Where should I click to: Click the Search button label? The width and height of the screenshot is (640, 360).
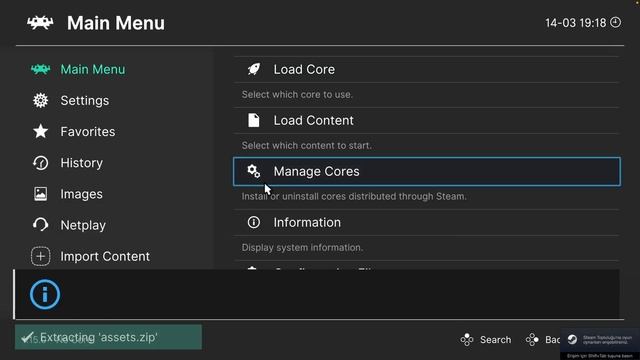click(495, 340)
